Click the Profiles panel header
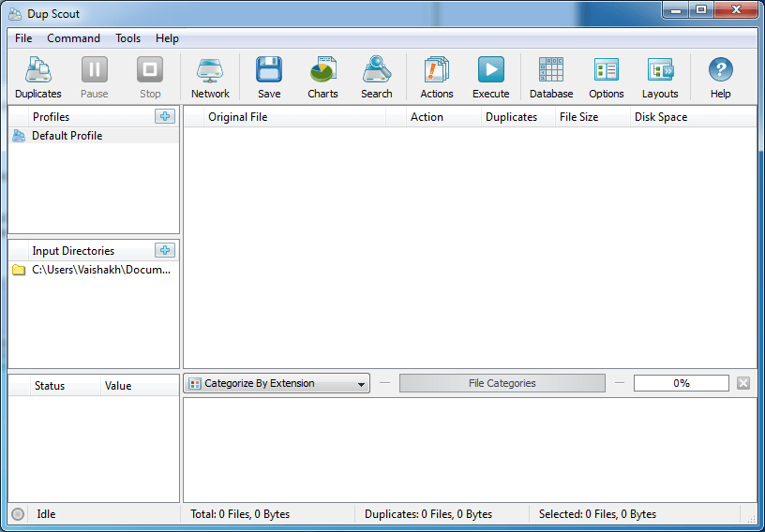Viewport: 765px width, 532px height. [x=51, y=117]
